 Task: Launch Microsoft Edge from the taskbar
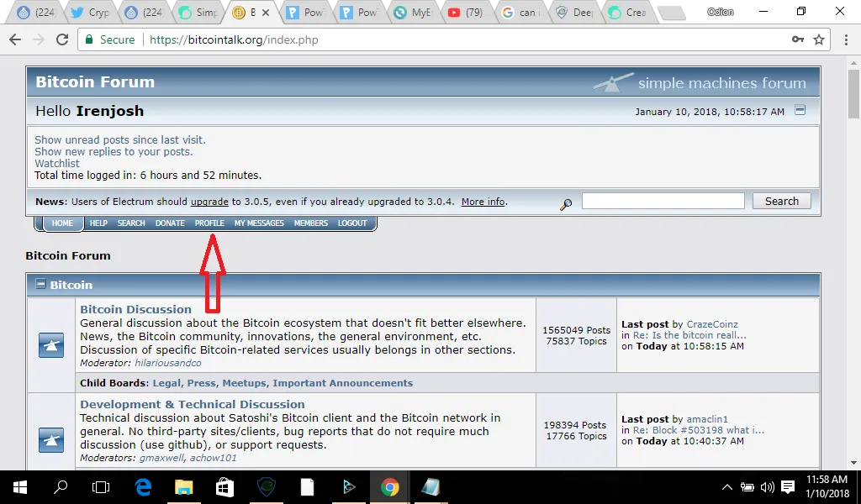point(143,487)
